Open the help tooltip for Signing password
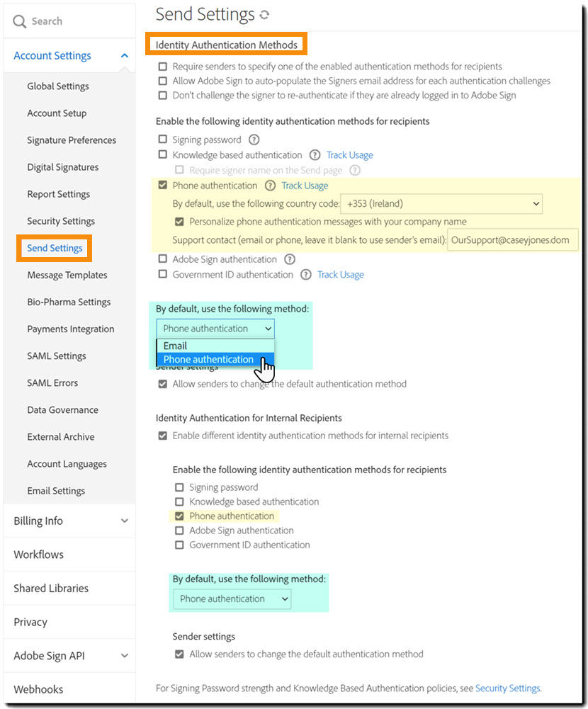The width and height of the screenshot is (588, 709). click(256, 140)
